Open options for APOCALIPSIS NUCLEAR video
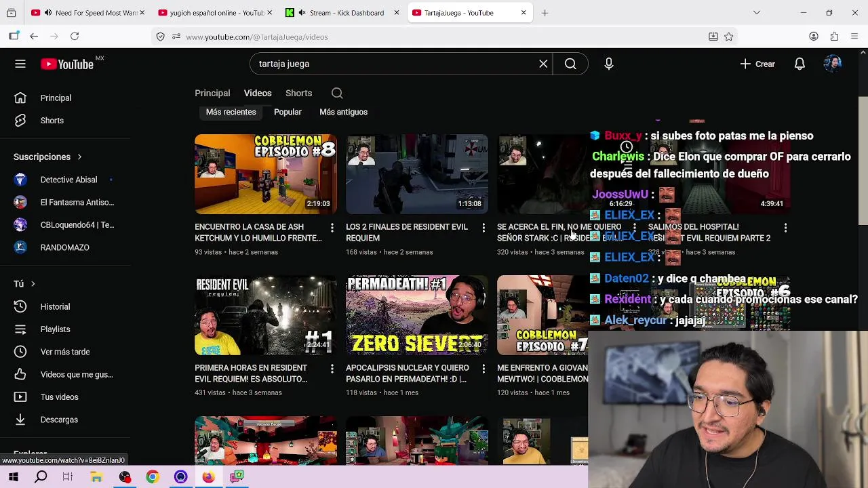This screenshot has width=868, height=488. point(484,369)
